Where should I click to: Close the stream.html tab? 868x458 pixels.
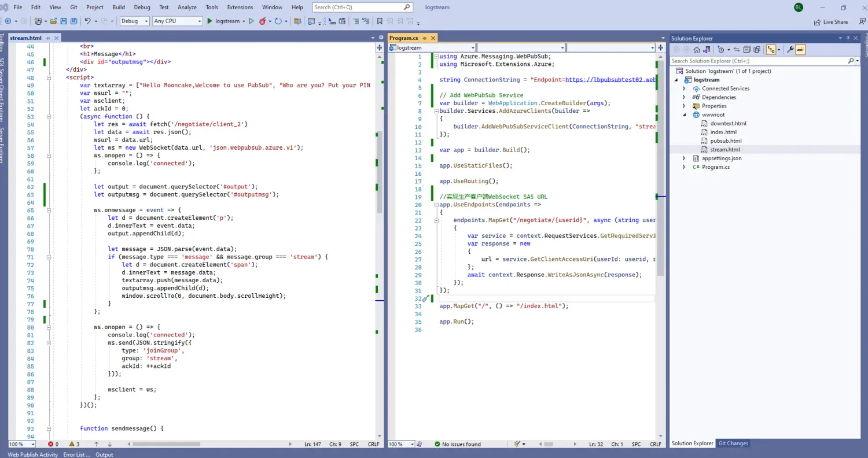[x=57, y=38]
